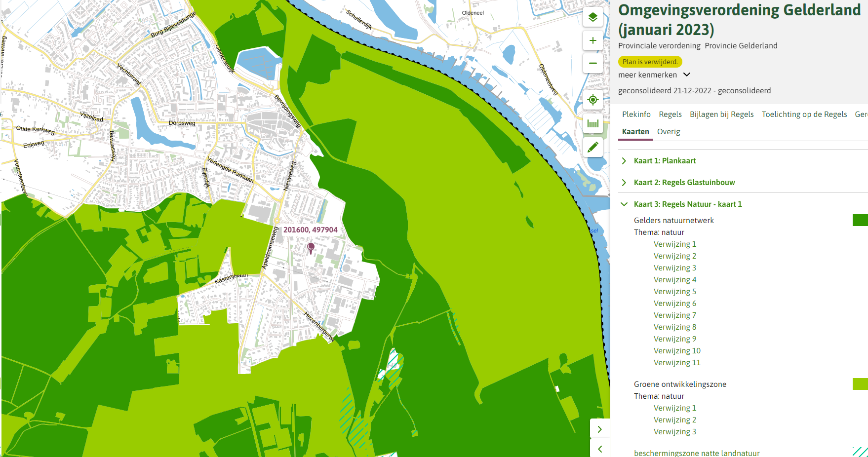Activate the current location tool
This screenshot has height=457, width=868.
point(592,100)
